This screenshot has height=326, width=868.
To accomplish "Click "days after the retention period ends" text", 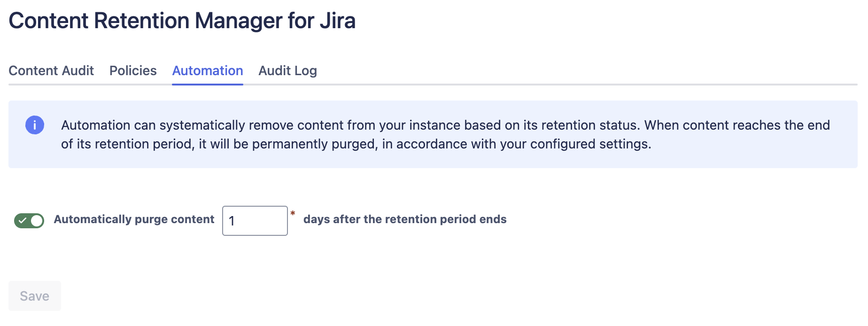I will click(405, 219).
